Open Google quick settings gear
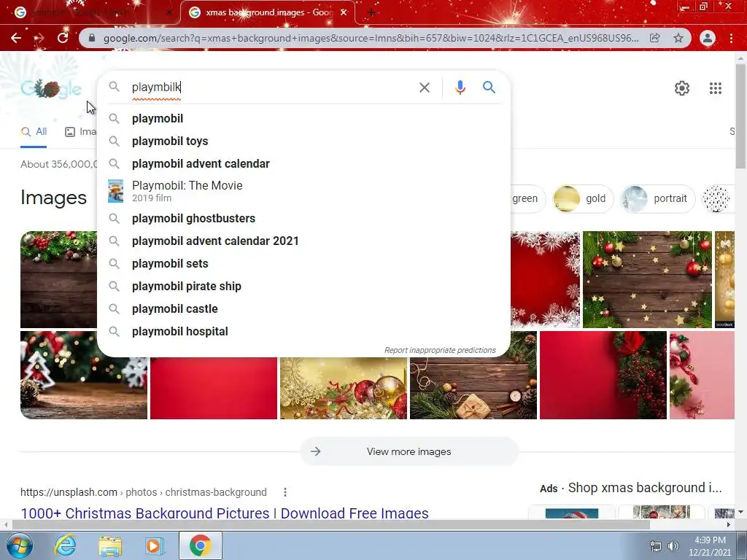Image resolution: width=747 pixels, height=560 pixels. coord(682,88)
